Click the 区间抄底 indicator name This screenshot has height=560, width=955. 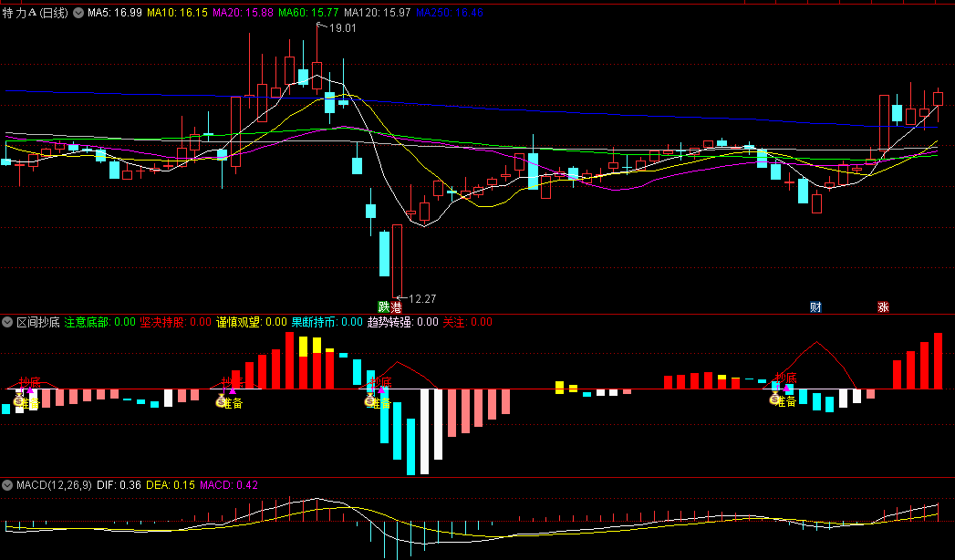click(37, 322)
